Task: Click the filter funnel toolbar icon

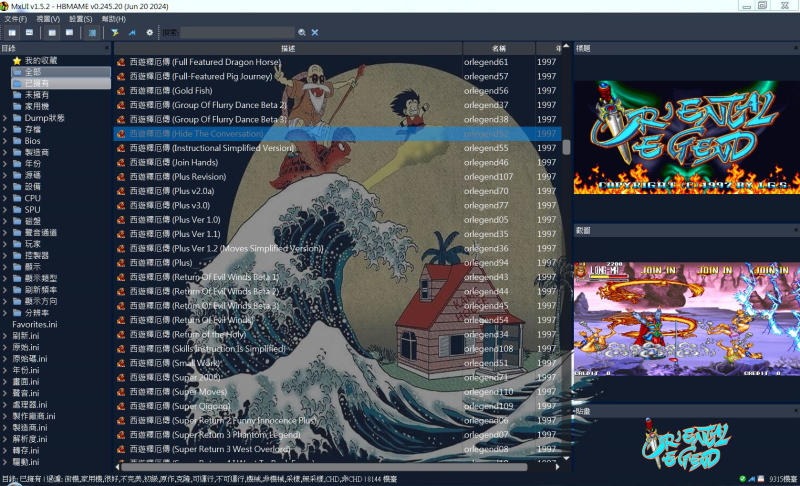Action: (115, 33)
